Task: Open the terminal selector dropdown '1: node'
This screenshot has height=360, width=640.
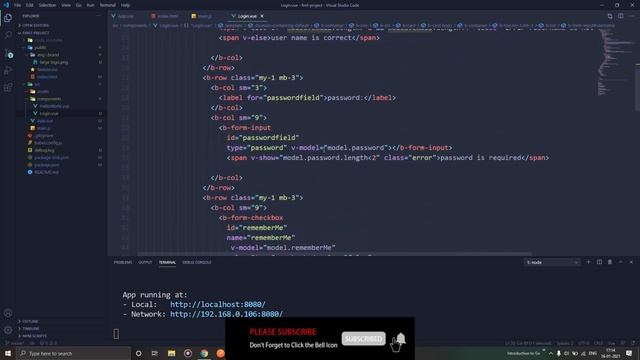Action: click(x=552, y=262)
